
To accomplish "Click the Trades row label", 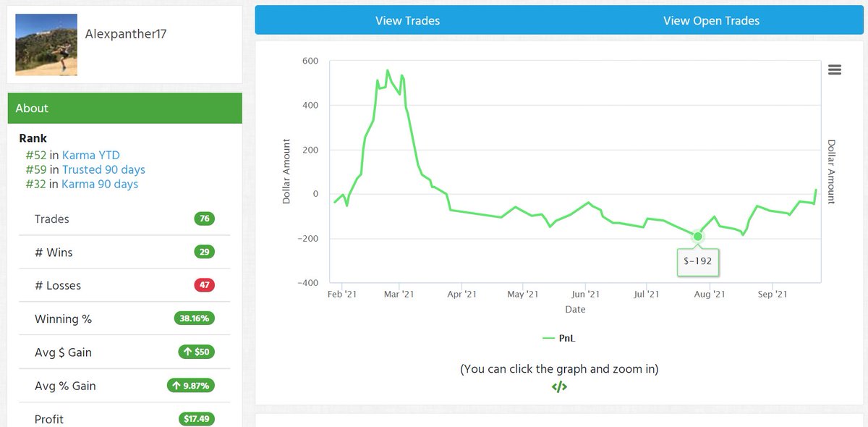I will pyautogui.click(x=52, y=219).
